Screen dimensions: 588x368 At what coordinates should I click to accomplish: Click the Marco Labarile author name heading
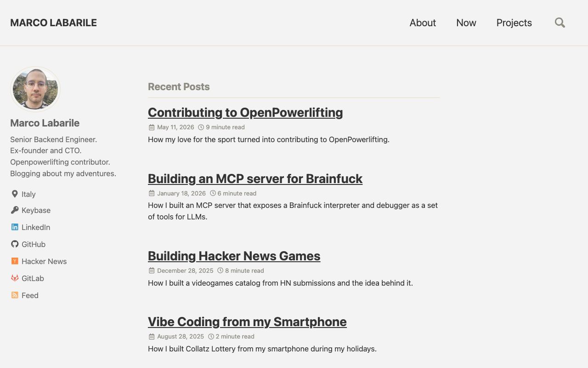click(x=45, y=123)
